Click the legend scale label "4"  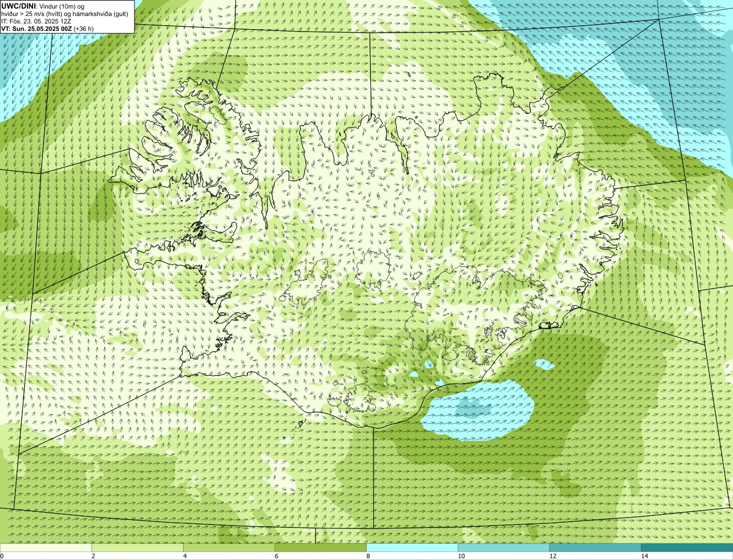[184, 556]
